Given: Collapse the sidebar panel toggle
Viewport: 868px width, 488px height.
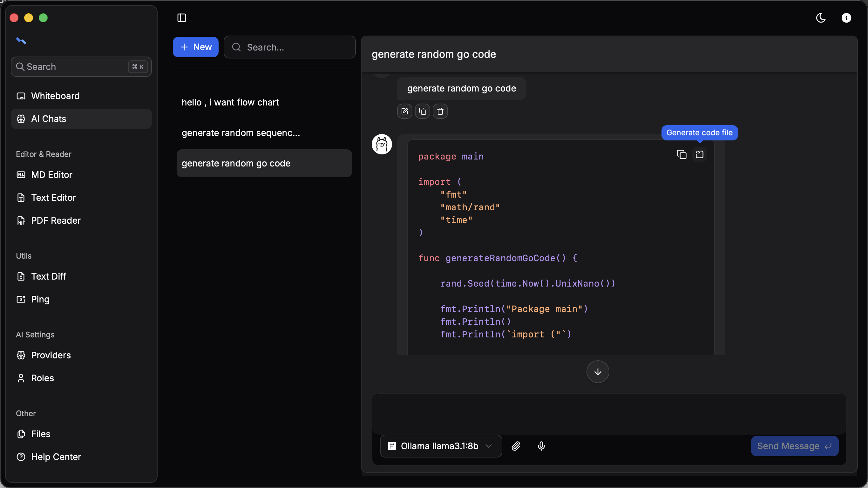Looking at the screenshot, I should (x=182, y=18).
